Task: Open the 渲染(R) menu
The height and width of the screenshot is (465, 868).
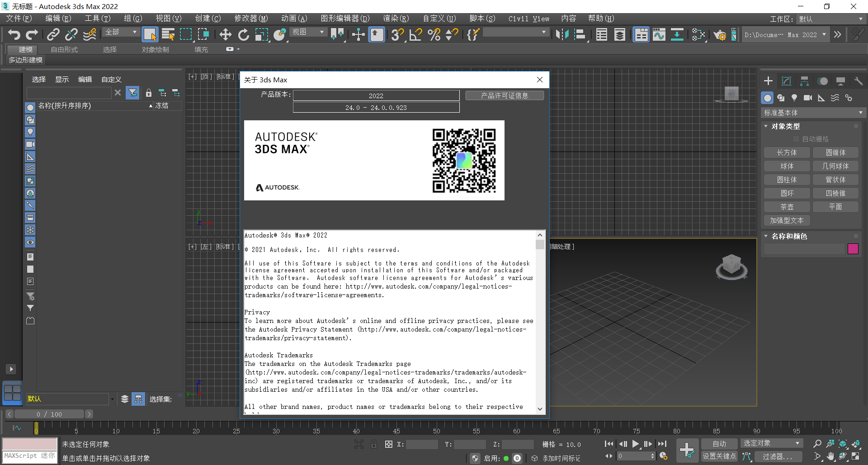Action: tap(396, 19)
